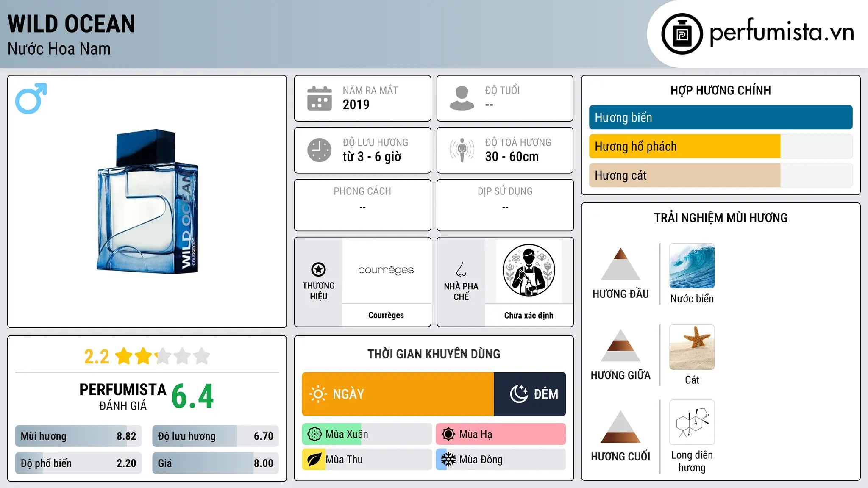Image resolution: width=868 pixels, height=488 pixels.
Task: Open the Cát starfish thumbnail
Action: (692, 347)
